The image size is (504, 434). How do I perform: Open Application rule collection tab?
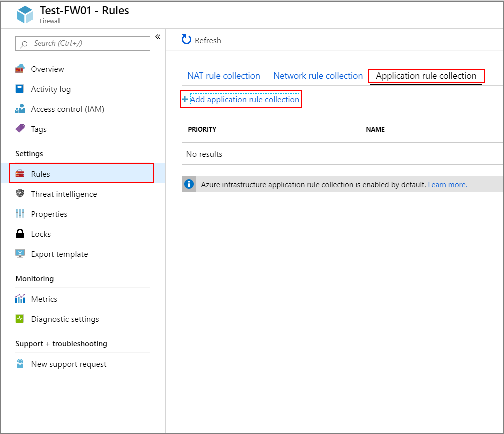click(x=426, y=75)
